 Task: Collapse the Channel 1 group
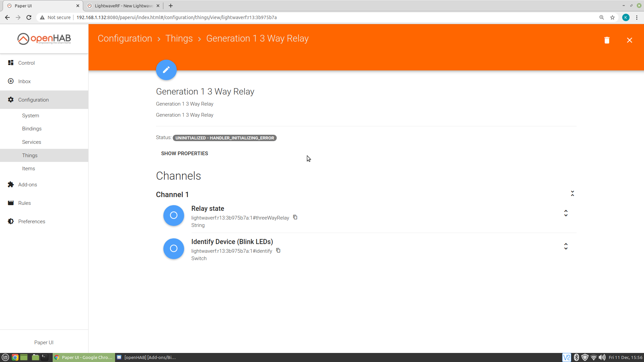[x=572, y=194]
